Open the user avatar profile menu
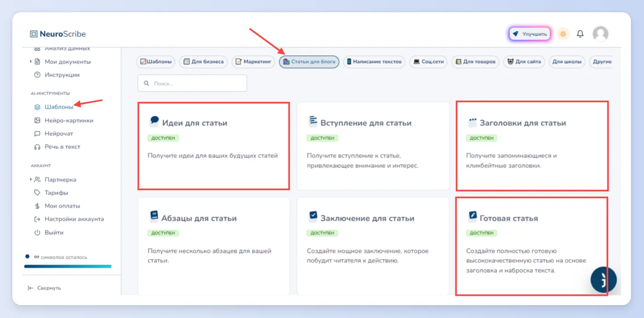644x318 pixels. [x=600, y=34]
